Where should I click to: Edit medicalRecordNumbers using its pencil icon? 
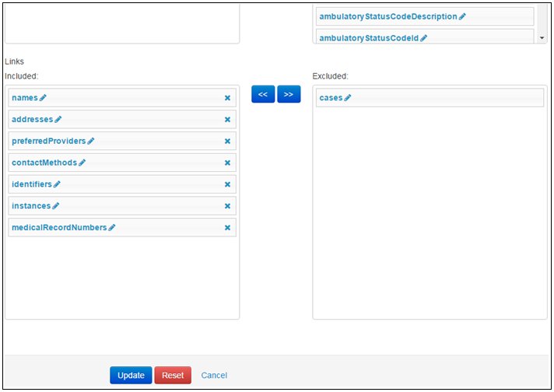click(x=112, y=228)
